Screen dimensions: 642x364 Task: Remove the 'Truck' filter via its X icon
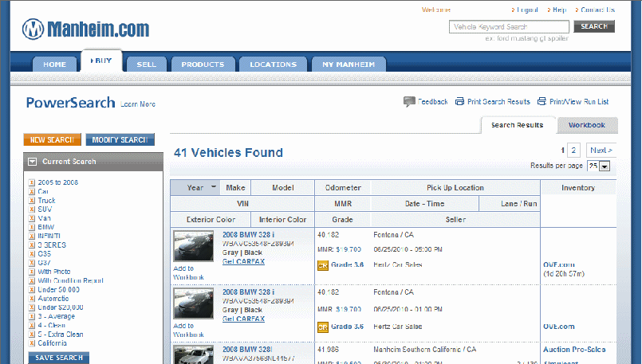(x=32, y=201)
